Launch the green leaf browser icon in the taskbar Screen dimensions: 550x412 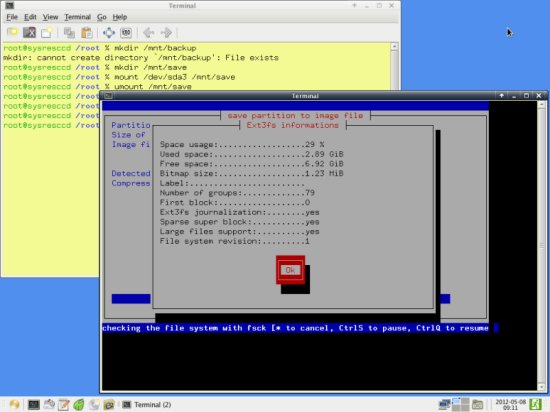pyautogui.click(x=79, y=405)
